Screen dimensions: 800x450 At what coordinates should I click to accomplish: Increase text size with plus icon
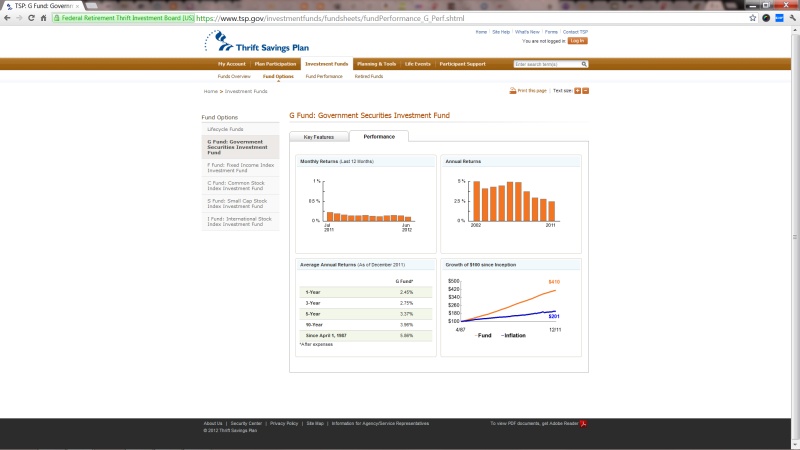[578, 91]
